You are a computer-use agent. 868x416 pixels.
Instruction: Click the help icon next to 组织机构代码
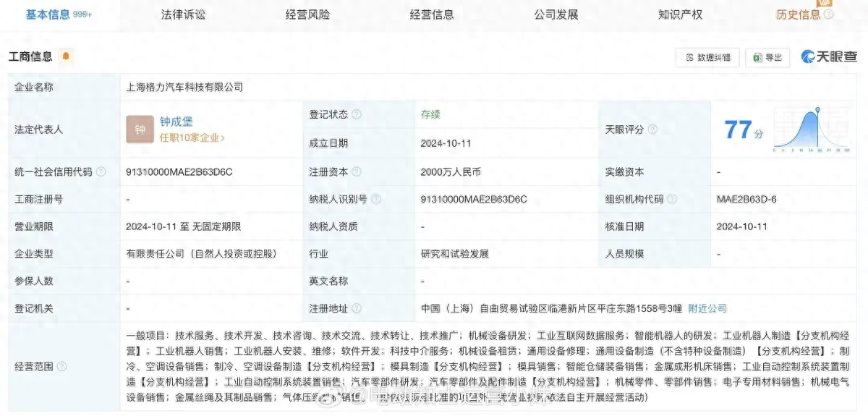coord(672,199)
